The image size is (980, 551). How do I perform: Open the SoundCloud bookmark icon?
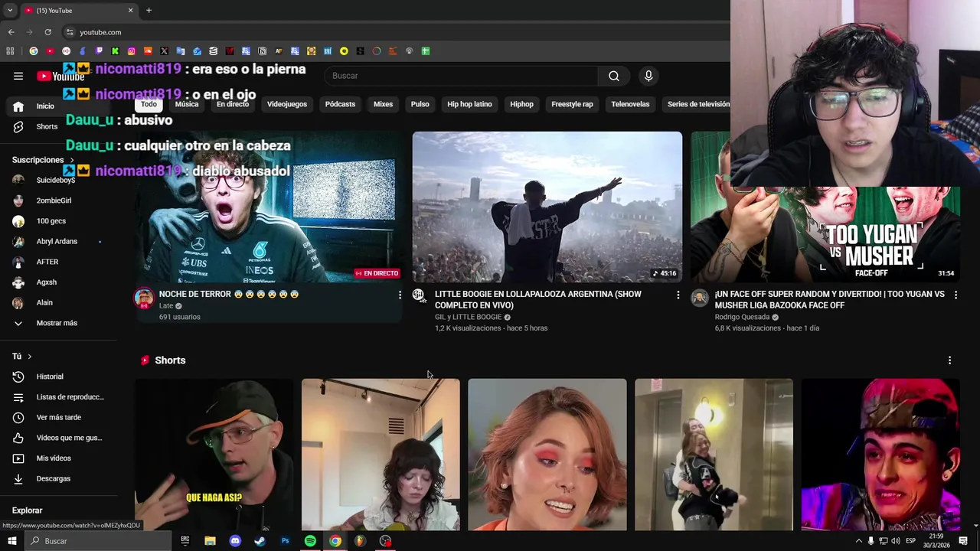[x=148, y=51]
